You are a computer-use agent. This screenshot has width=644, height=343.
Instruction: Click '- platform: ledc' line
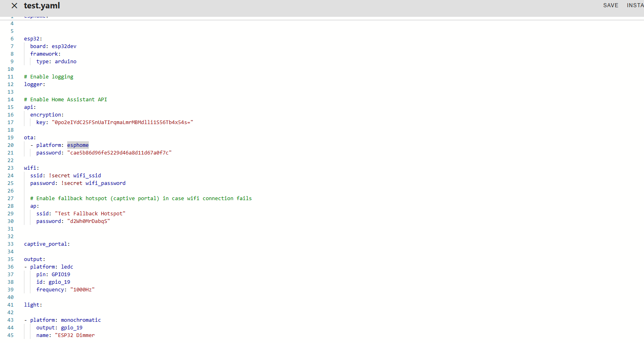(49, 267)
